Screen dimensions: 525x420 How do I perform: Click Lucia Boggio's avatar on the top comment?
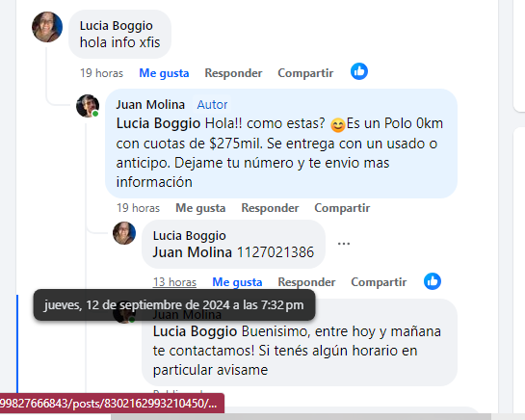click(x=47, y=27)
